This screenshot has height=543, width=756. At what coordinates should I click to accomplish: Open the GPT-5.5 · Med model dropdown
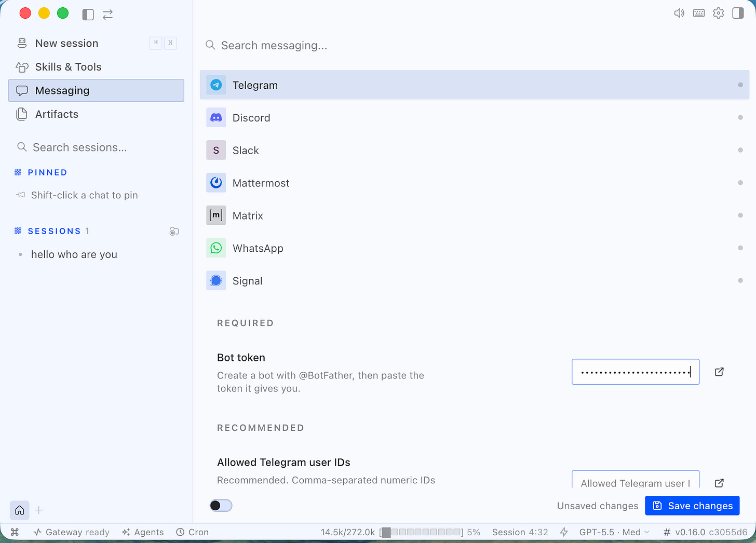[x=614, y=532]
